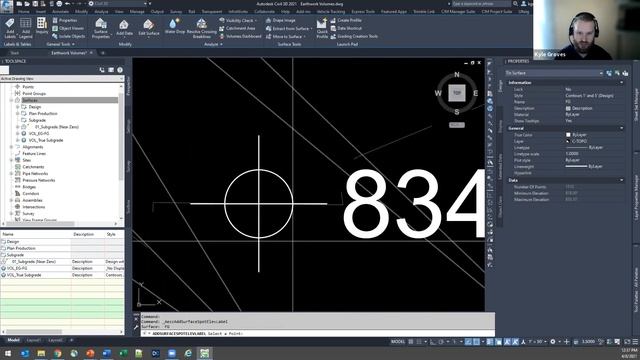Select Point Groups in the tree
The image size is (640, 360).
(34, 93)
